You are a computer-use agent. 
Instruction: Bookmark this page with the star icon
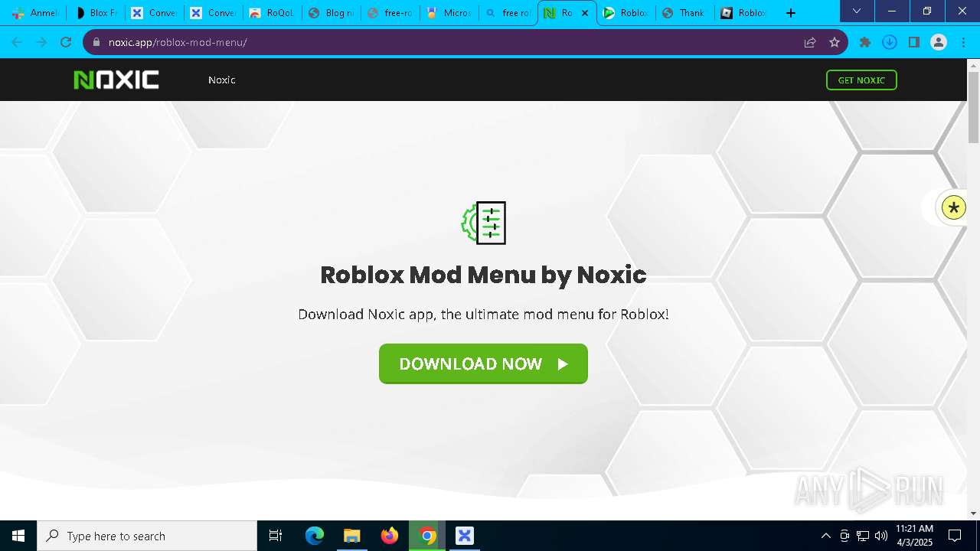coord(835,42)
